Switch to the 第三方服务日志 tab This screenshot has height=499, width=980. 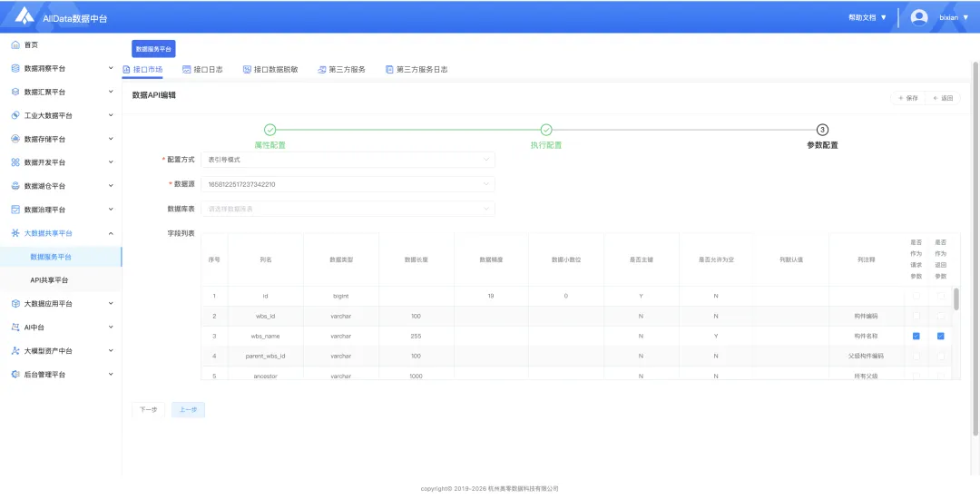click(x=416, y=69)
